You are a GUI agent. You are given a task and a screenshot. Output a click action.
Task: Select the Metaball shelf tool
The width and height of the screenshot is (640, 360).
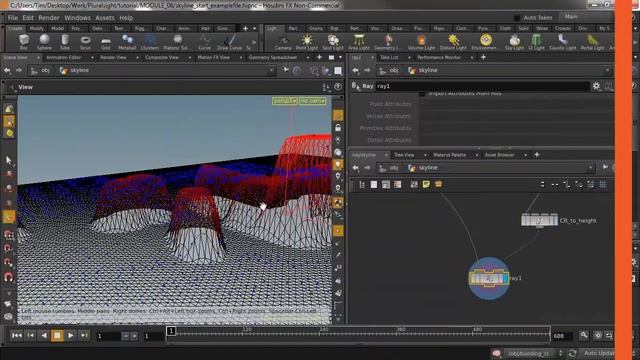(x=127, y=42)
